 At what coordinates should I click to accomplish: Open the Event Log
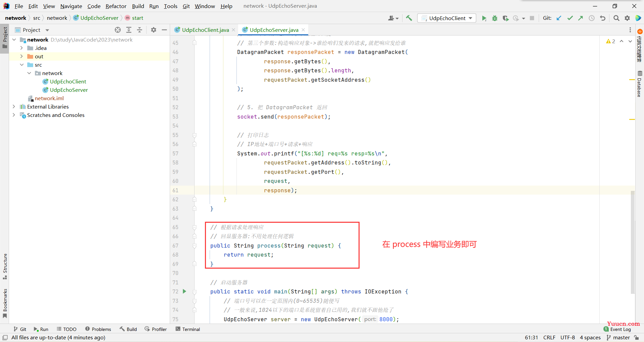tap(618, 329)
